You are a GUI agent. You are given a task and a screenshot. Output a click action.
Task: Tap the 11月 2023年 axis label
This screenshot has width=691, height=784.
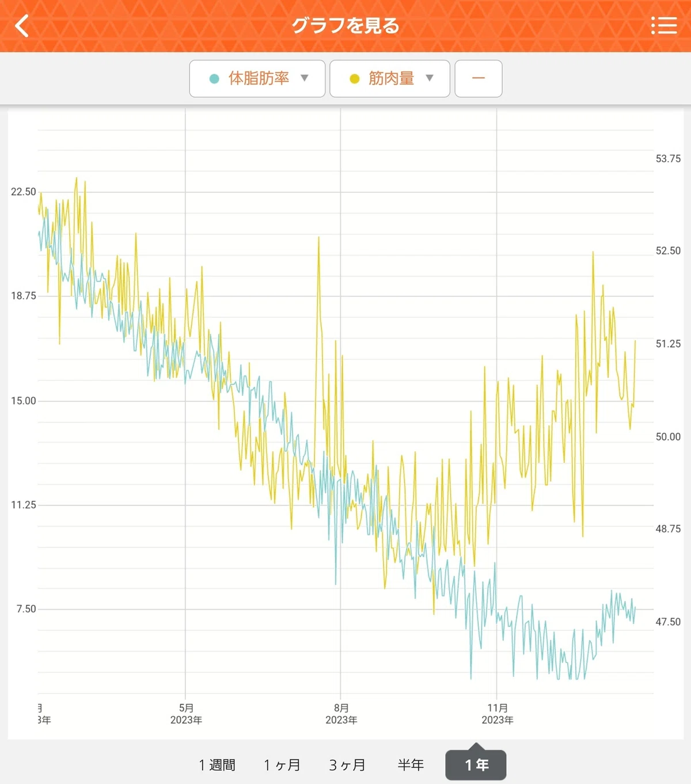pyautogui.click(x=498, y=714)
